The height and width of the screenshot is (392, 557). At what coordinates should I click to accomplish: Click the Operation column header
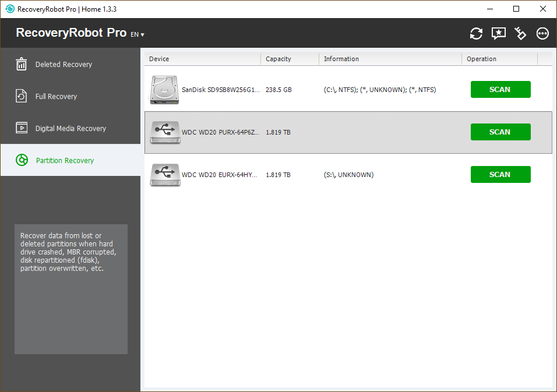[499, 59]
